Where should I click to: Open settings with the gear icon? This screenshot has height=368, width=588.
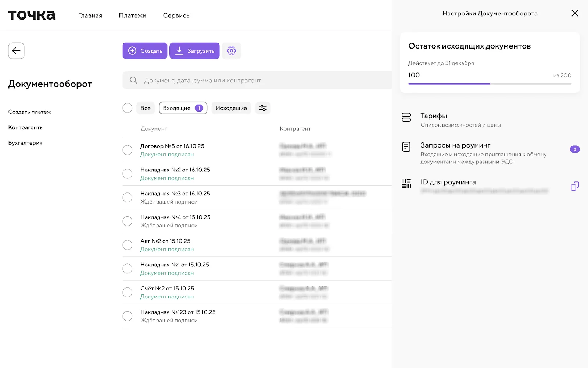(231, 51)
